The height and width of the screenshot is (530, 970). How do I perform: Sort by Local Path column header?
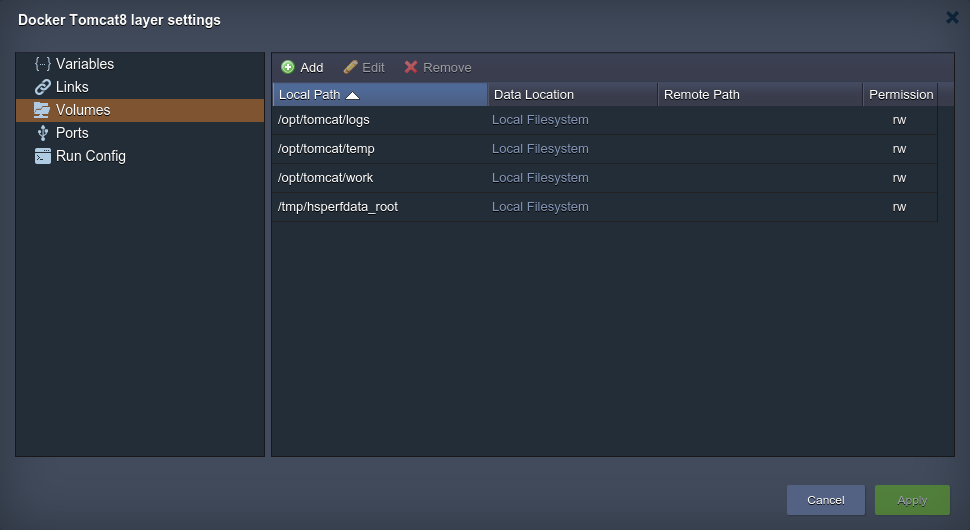(380, 95)
